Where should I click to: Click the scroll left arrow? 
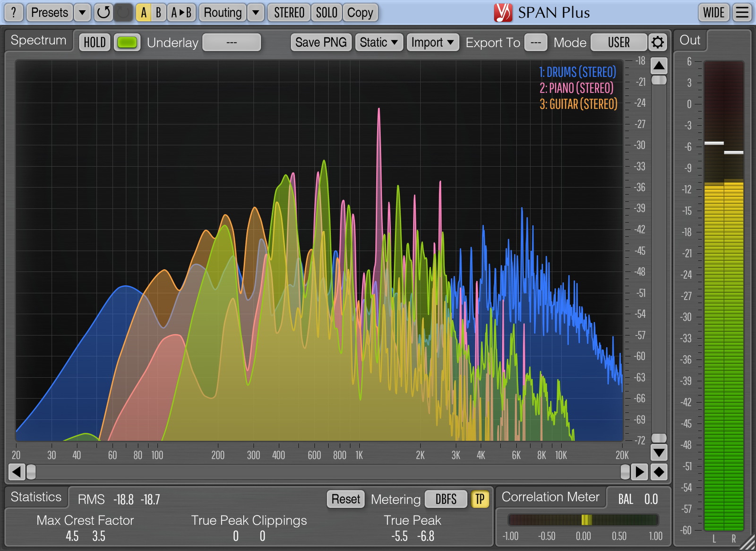click(x=16, y=472)
